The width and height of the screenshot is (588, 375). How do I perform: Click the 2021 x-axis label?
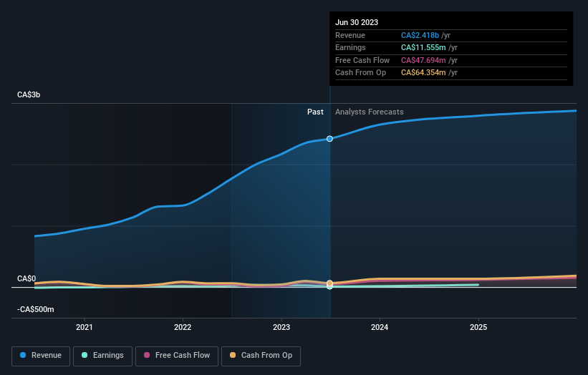point(85,327)
